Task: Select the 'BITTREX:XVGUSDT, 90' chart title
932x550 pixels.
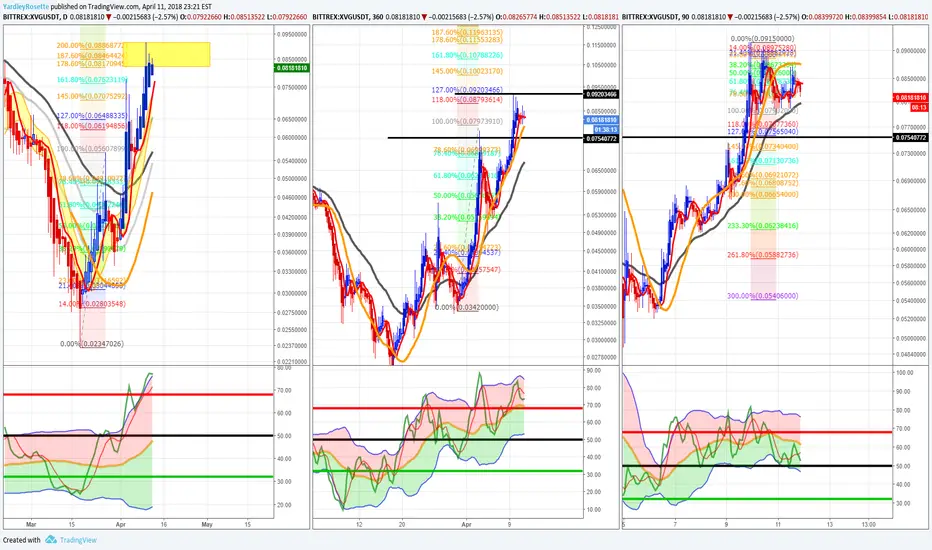Action: pyautogui.click(x=656, y=17)
